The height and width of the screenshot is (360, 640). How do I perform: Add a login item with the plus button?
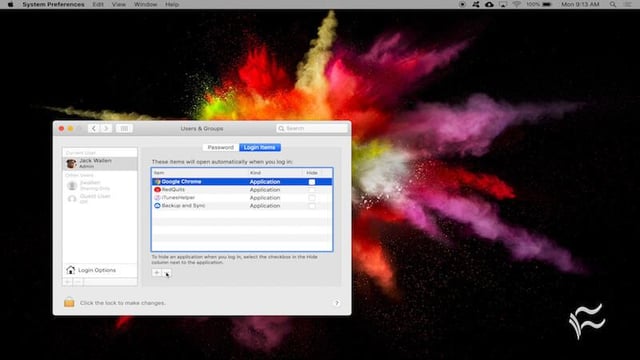pyautogui.click(x=157, y=273)
